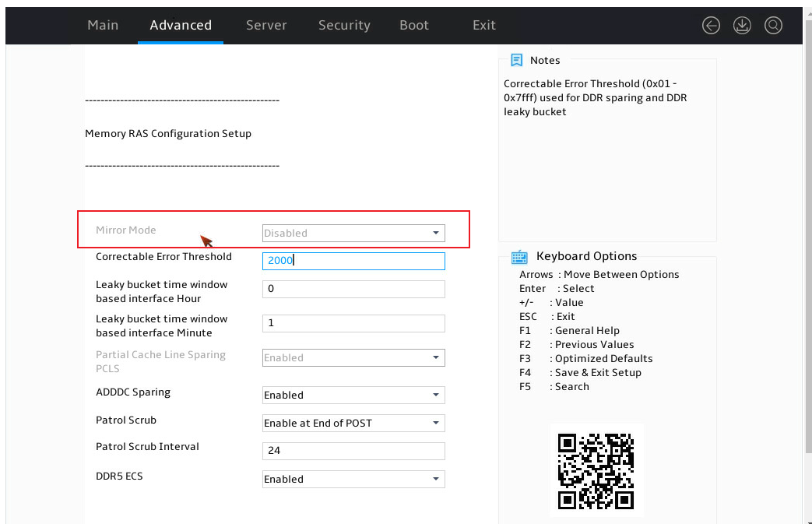Open Partial Cache Line Sparing PCLS dropdown
This screenshot has height=524, width=812.
pyautogui.click(x=353, y=358)
